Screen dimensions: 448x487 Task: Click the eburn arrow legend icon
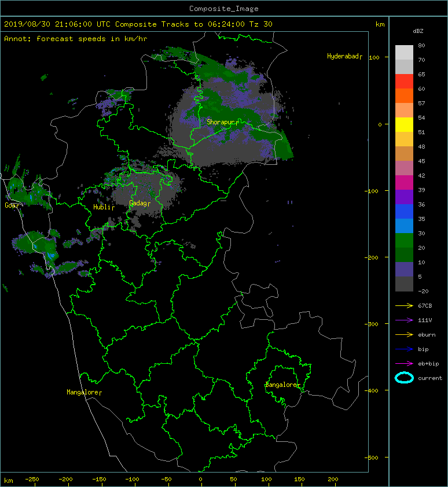(404, 335)
